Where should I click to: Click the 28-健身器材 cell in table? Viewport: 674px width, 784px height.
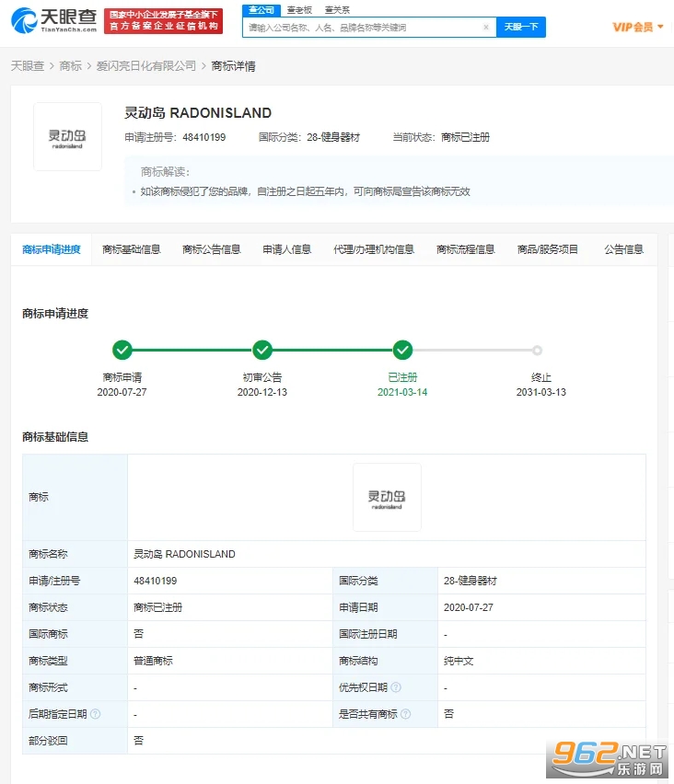point(542,581)
